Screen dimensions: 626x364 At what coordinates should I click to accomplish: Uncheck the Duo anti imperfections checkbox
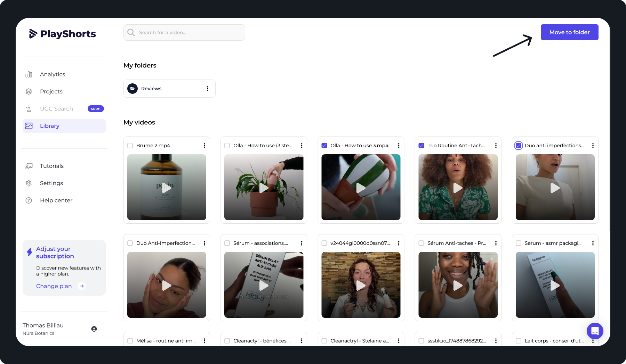[519, 146]
